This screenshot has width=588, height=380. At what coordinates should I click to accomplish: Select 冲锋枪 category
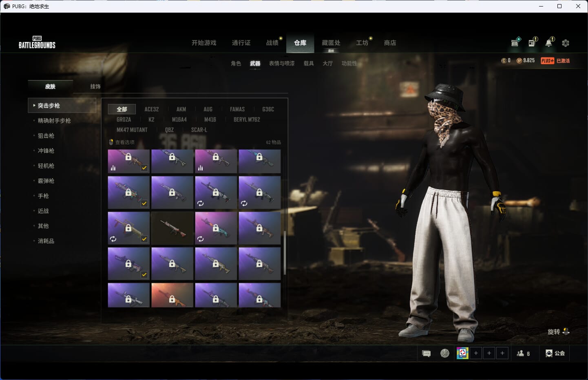pos(46,151)
